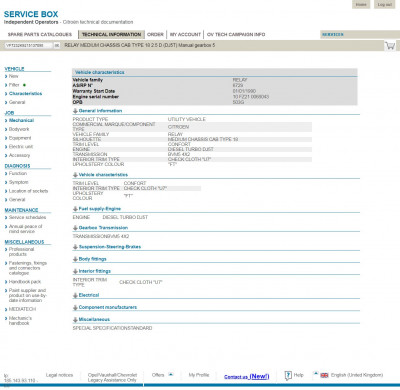Open Fastenings, fixings and connectors catalogue
This screenshot has width=400, height=390.
click(28, 268)
